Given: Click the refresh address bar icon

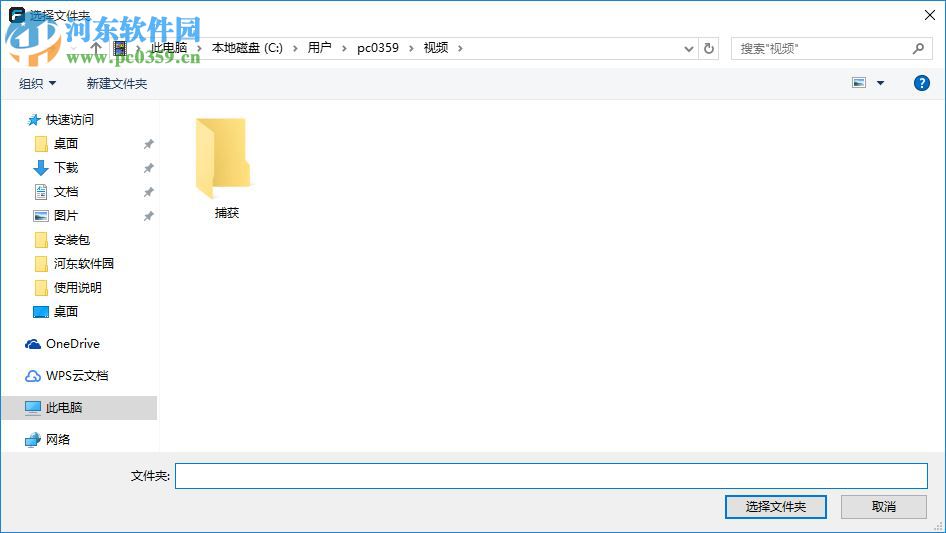Looking at the screenshot, I should (709, 48).
